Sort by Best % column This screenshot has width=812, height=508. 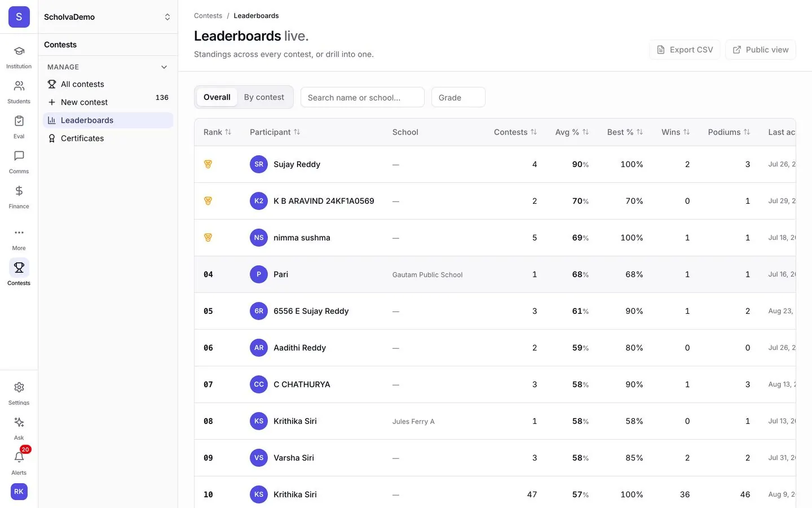pos(625,132)
